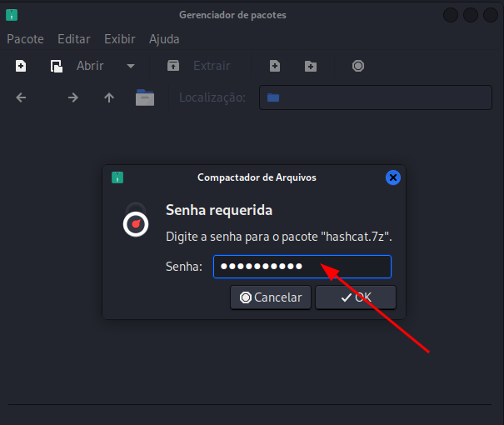Open the Ajuda menu
The height and width of the screenshot is (425, 504).
pyautogui.click(x=164, y=39)
